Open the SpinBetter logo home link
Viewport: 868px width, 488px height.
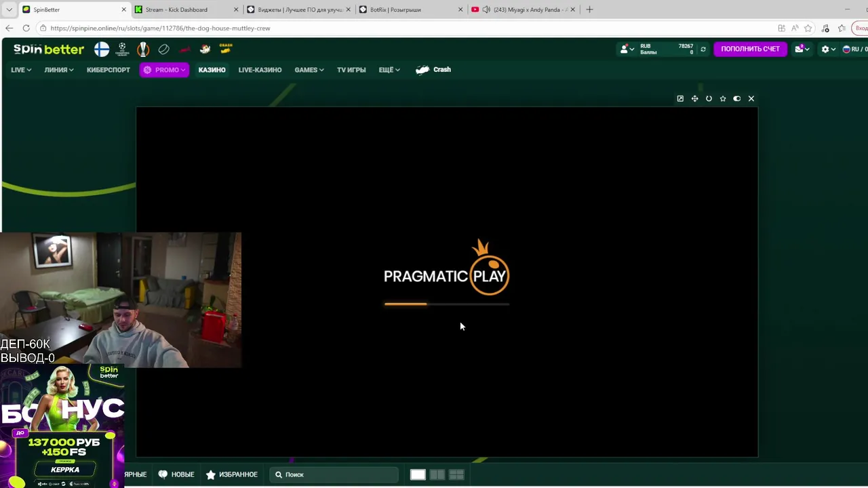(x=49, y=49)
